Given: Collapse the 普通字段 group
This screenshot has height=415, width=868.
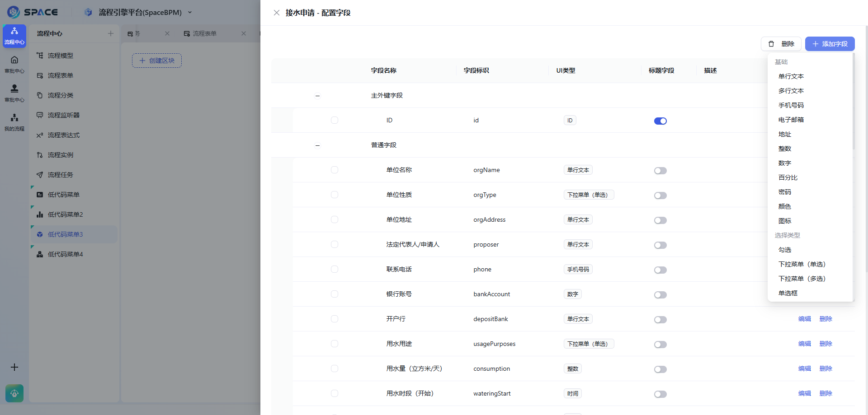Looking at the screenshot, I should pos(317,145).
